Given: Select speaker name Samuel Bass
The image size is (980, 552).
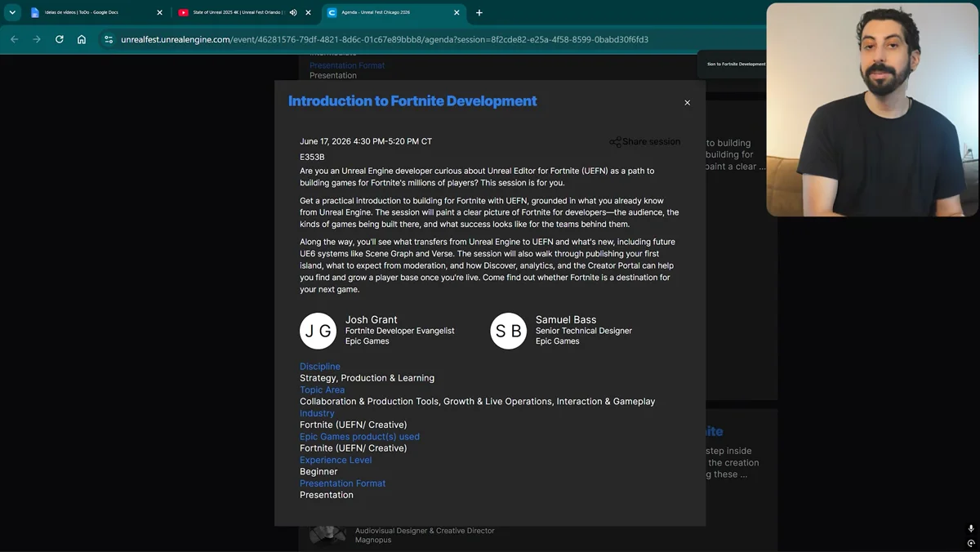Looking at the screenshot, I should (566, 320).
